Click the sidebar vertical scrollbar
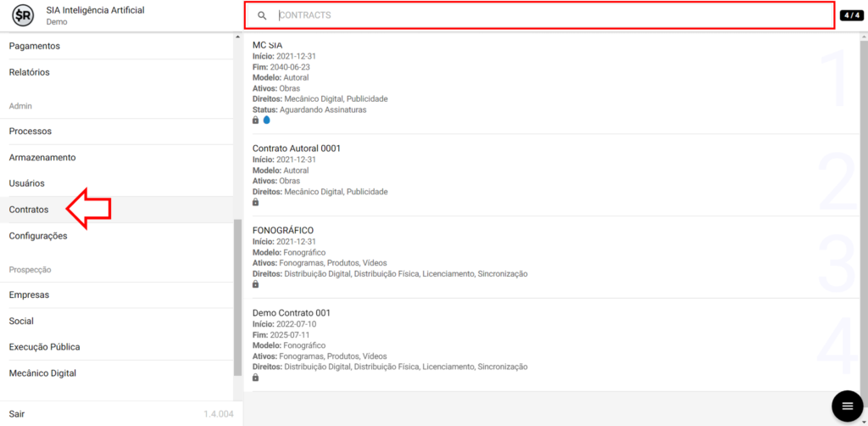 [x=237, y=297]
